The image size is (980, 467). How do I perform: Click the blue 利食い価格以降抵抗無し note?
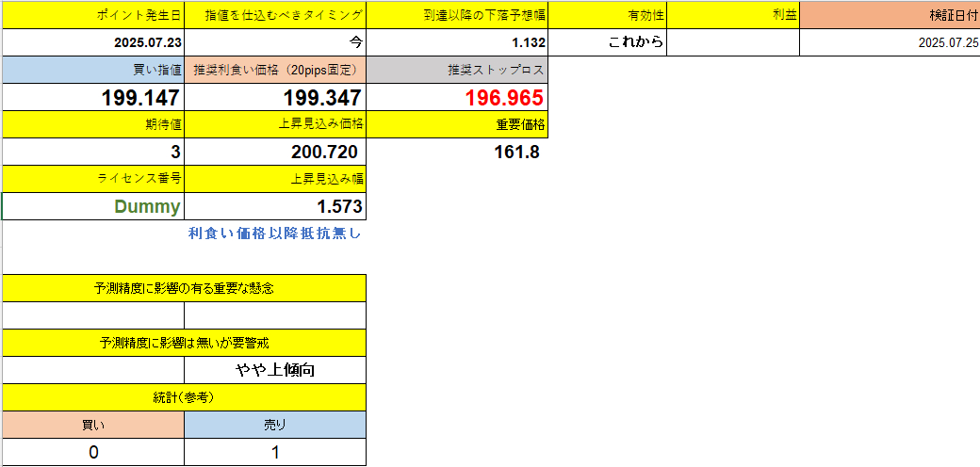pos(275,234)
